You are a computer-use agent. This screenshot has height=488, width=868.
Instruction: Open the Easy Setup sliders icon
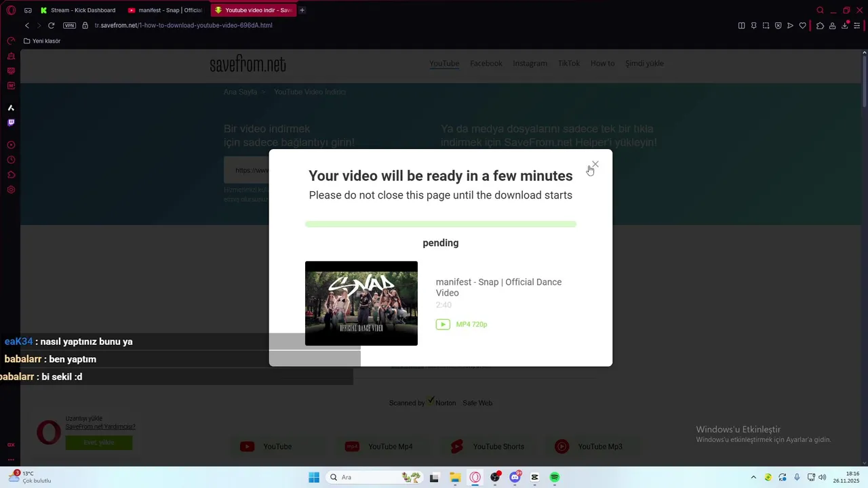pos(857,25)
